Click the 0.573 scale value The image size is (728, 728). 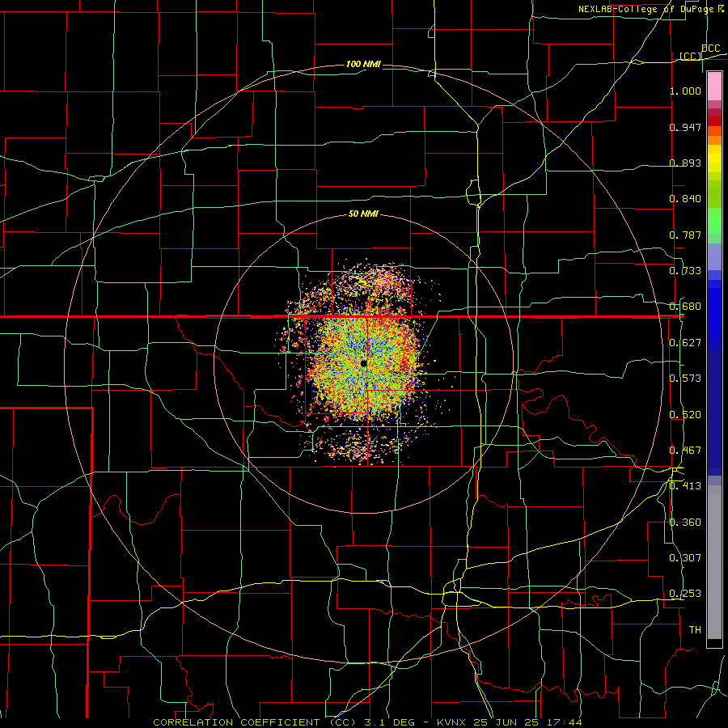685,379
